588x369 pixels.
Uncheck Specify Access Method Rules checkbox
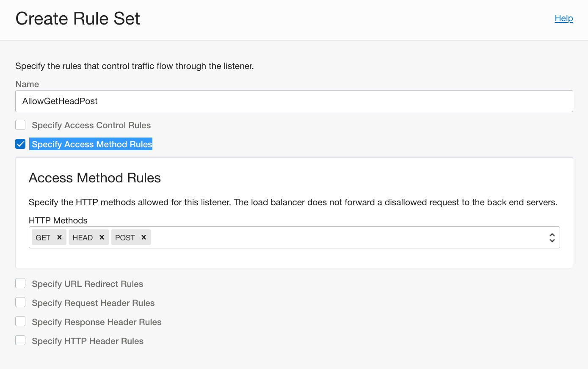(x=20, y=144)
